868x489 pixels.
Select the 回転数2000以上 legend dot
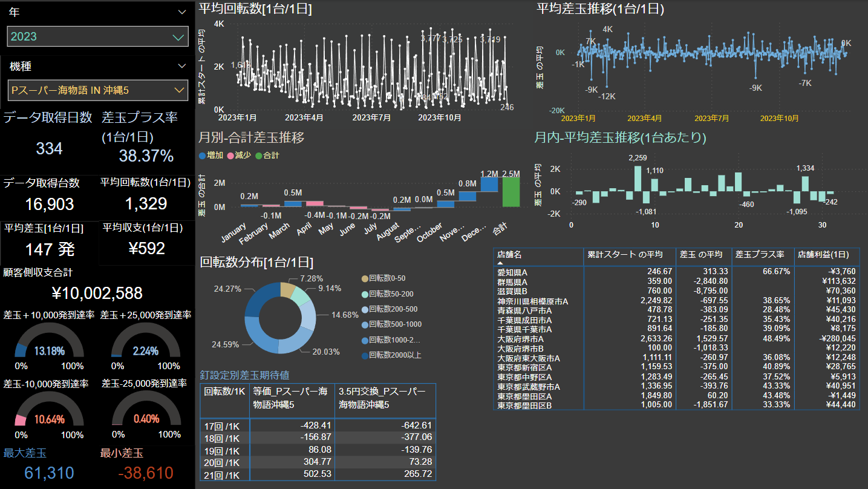click(x=364, y=355)
